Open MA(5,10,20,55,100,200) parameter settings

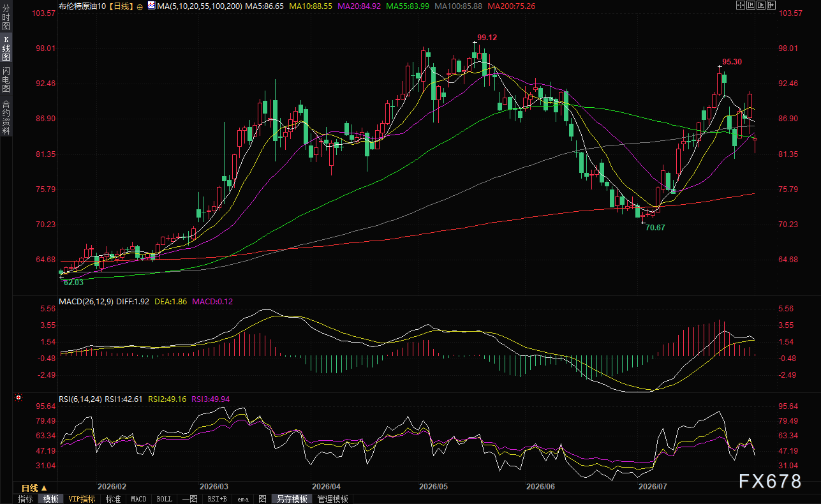click(198, 6)
